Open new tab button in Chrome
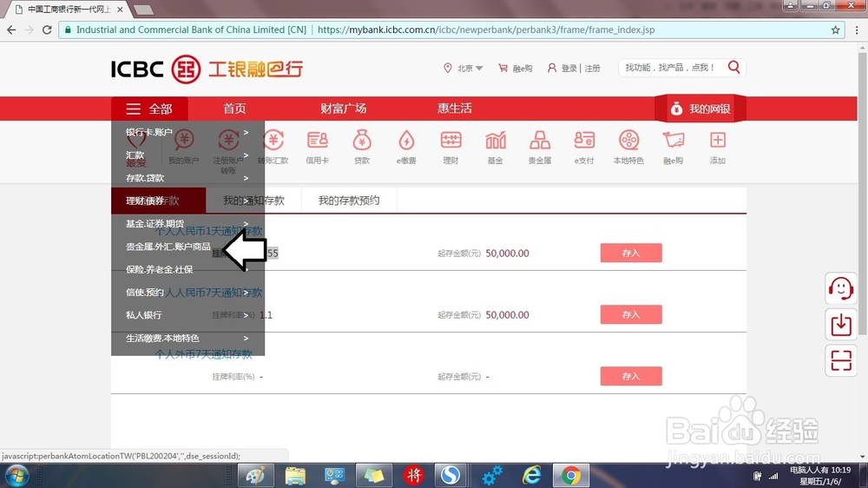The image size is (868, 488). coord(143,10)
